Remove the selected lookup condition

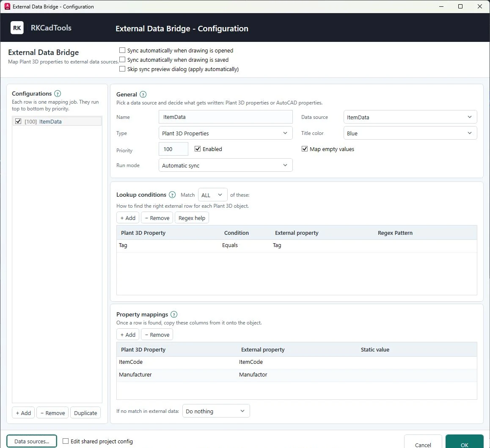pyautogui.click(x=157, y=218)
